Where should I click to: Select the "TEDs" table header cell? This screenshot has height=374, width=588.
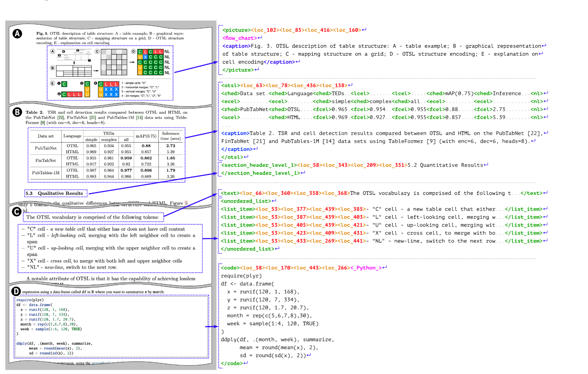[x=109, y=133]
